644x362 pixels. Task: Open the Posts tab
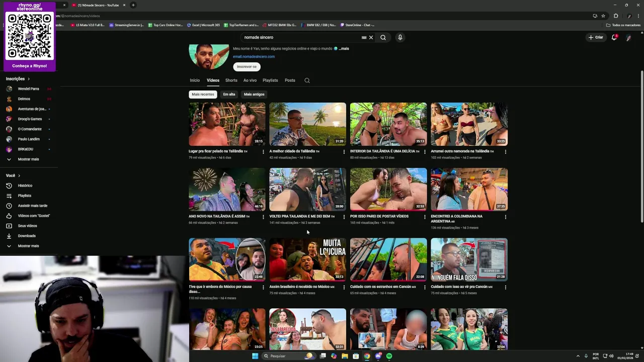[290, 80]
